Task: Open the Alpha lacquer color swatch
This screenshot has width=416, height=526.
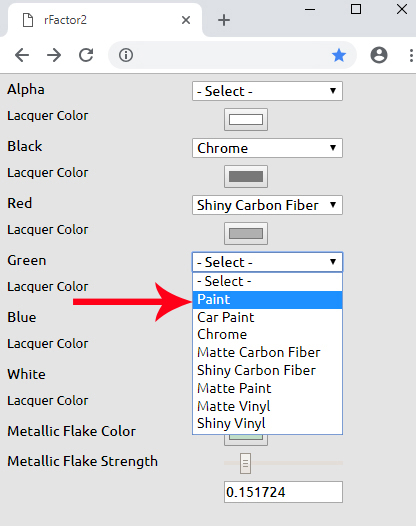Action: coord(246,119)
